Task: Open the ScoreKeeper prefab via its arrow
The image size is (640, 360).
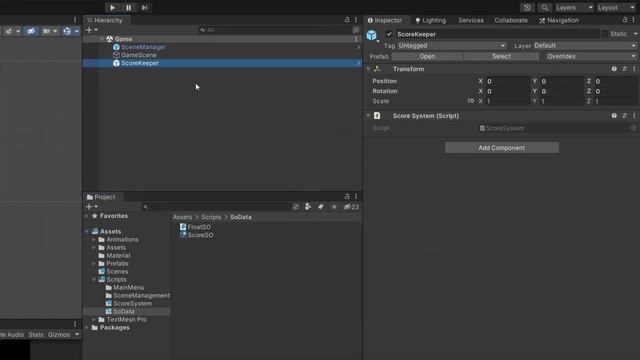Action: point(358,63)
